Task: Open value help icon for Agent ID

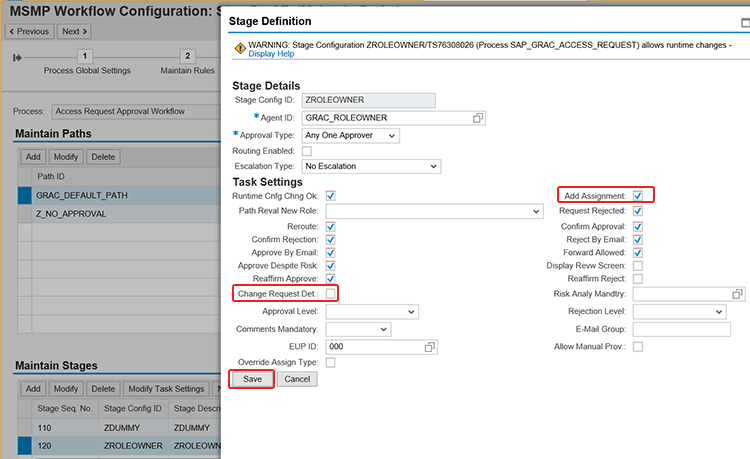Action: click(x=478, y=118)
